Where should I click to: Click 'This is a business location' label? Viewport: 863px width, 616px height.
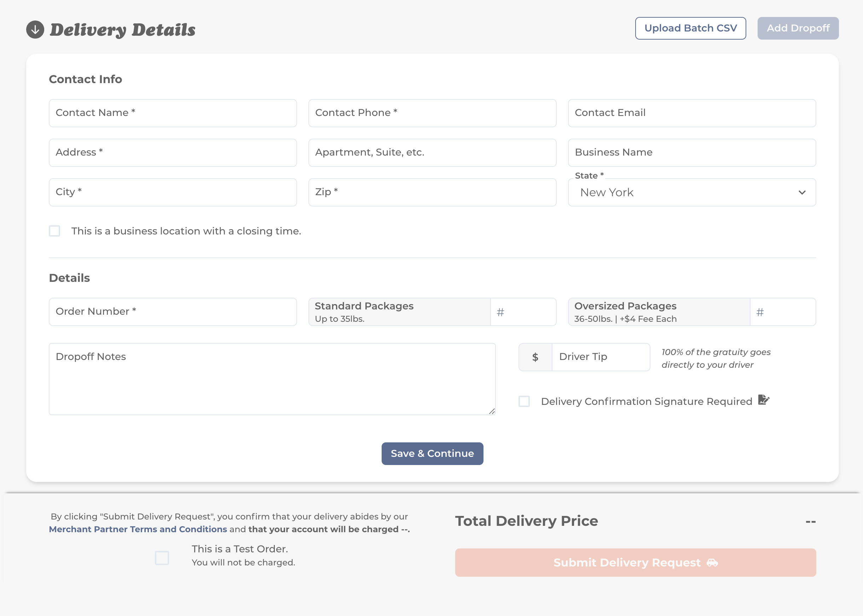click(186, 231)
